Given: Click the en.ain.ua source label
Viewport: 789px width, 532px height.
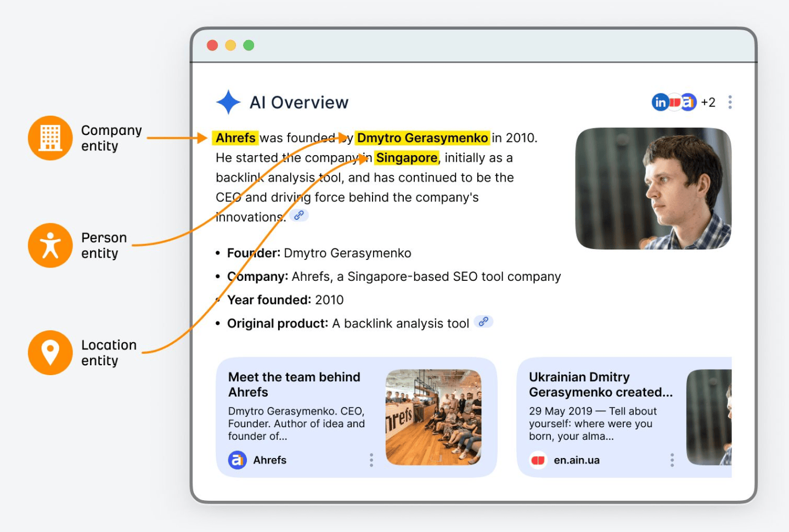Looking at the screenshot, I should (x=577, y=460).
